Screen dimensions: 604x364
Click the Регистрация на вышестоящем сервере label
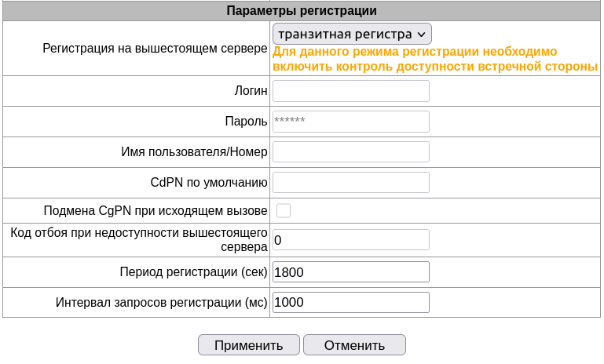coord(155,49)
